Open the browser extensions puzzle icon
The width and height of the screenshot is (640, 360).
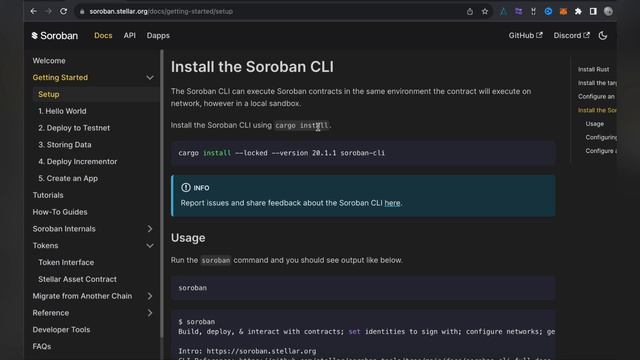tap(578, 11)
